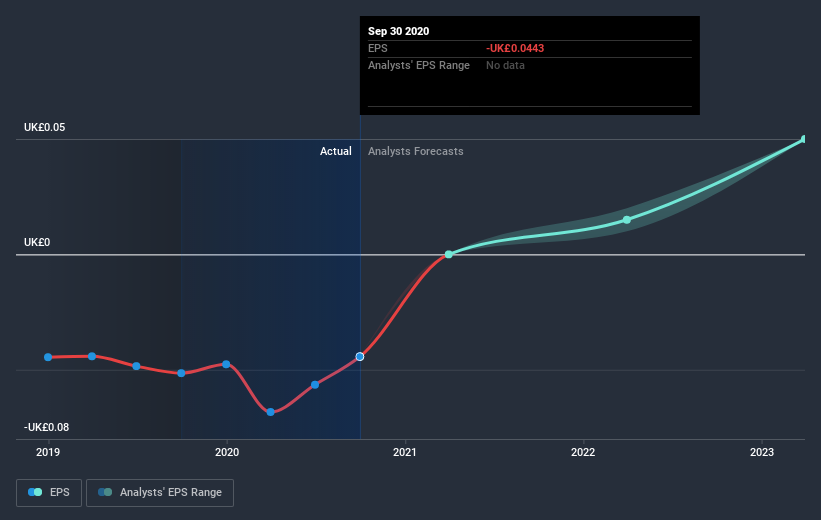
Task: Click the 'Sep 30 2020' tooltip heading
Action: point(398,31)
